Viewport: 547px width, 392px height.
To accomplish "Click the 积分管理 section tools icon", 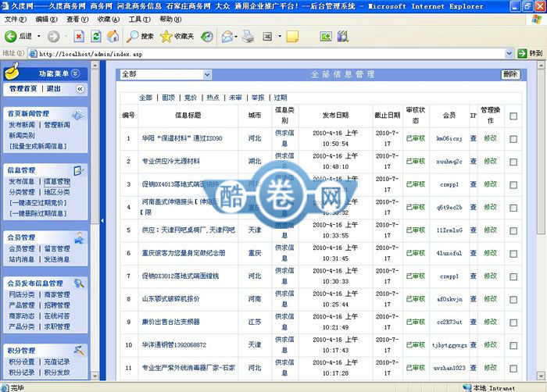I will (79, 350).
